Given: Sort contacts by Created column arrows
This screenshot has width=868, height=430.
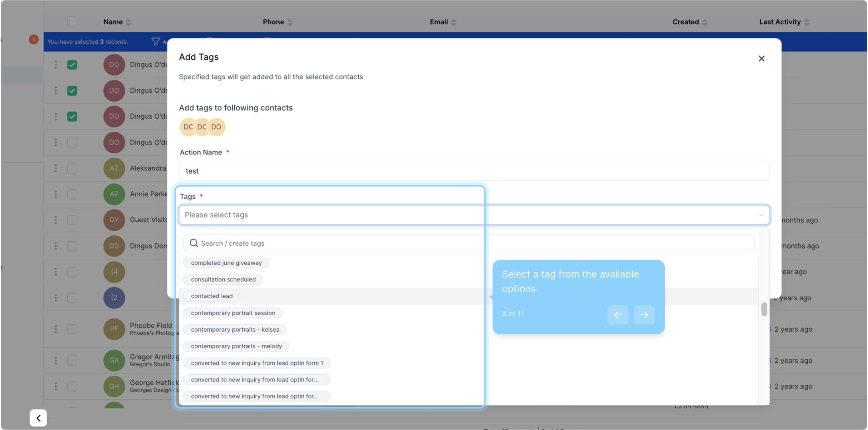Looking at the screenshot, I should tap(705, 22).
